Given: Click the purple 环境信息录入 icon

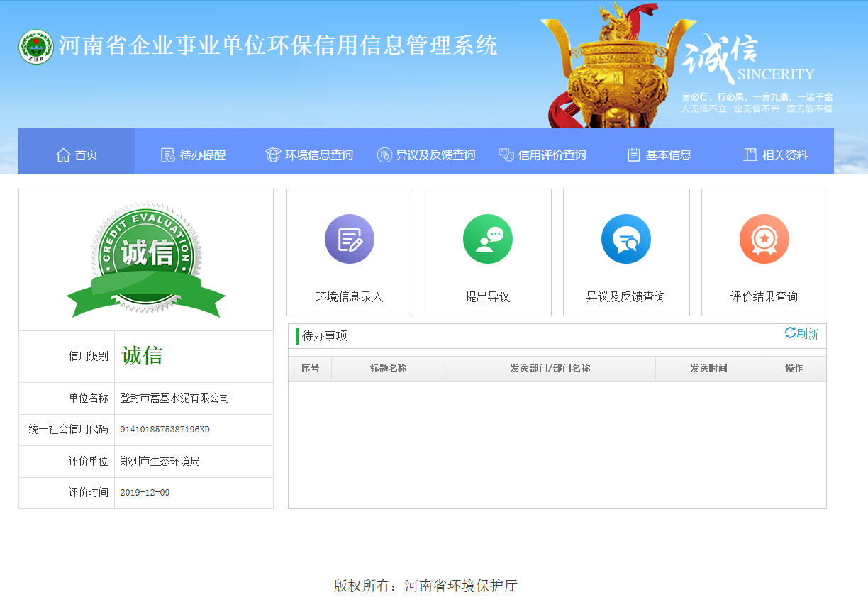Looking at the screenshot, I should click(x=350, y=239).
